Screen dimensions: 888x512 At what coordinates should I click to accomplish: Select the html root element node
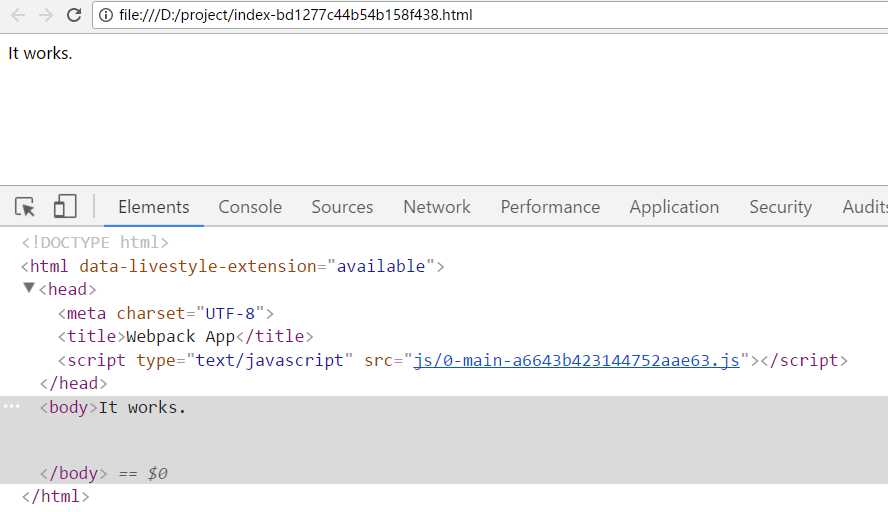coord(232,266)
